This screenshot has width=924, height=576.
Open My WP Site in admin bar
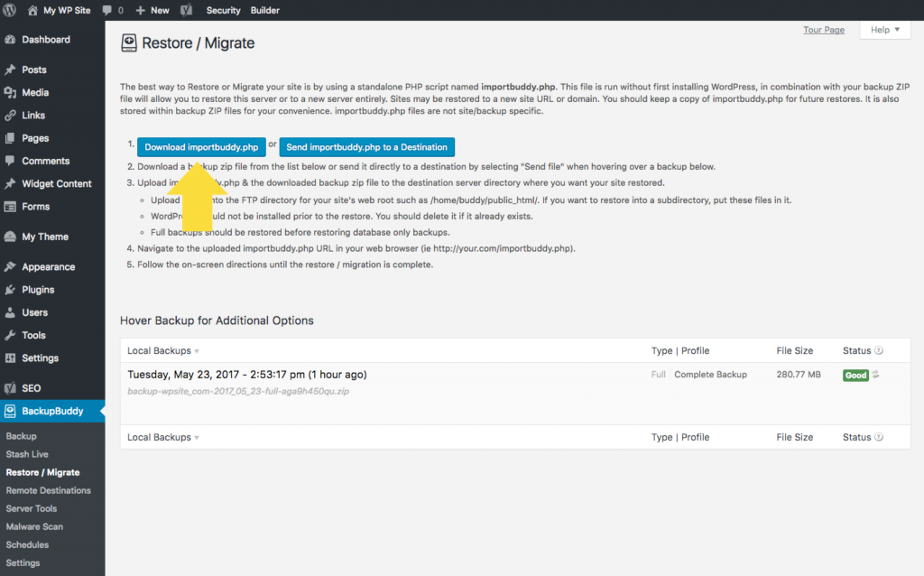pyautogui.click(x=60, y=10)
